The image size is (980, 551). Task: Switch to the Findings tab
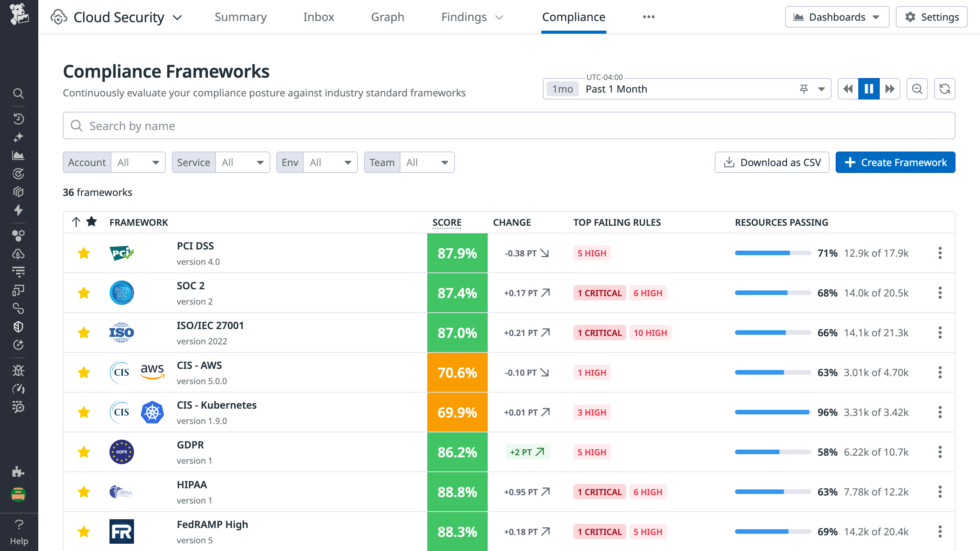point(464,17)
